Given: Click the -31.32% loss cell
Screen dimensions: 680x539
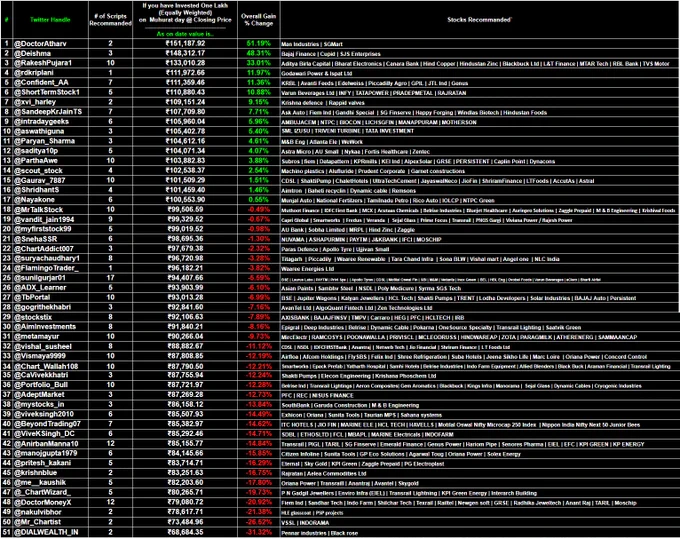Looking at the screenshot, I should pyautogui.click(x=258, y=532).
